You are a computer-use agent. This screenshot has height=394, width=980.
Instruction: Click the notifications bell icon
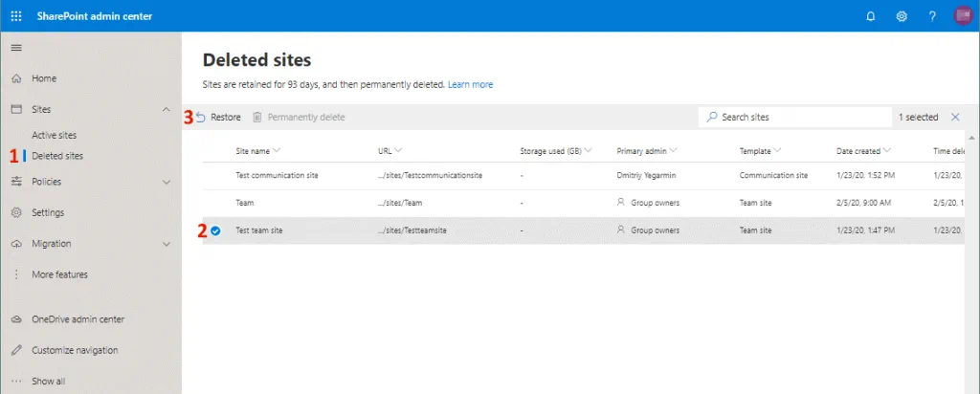pyautogui.click(x=870, y=16)
